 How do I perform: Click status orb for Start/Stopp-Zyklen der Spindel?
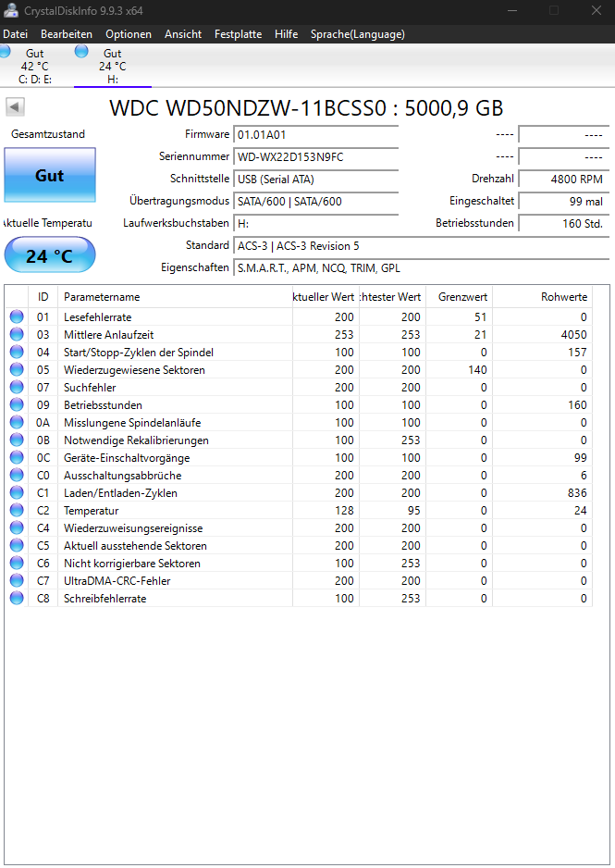(x=18, y=352)
